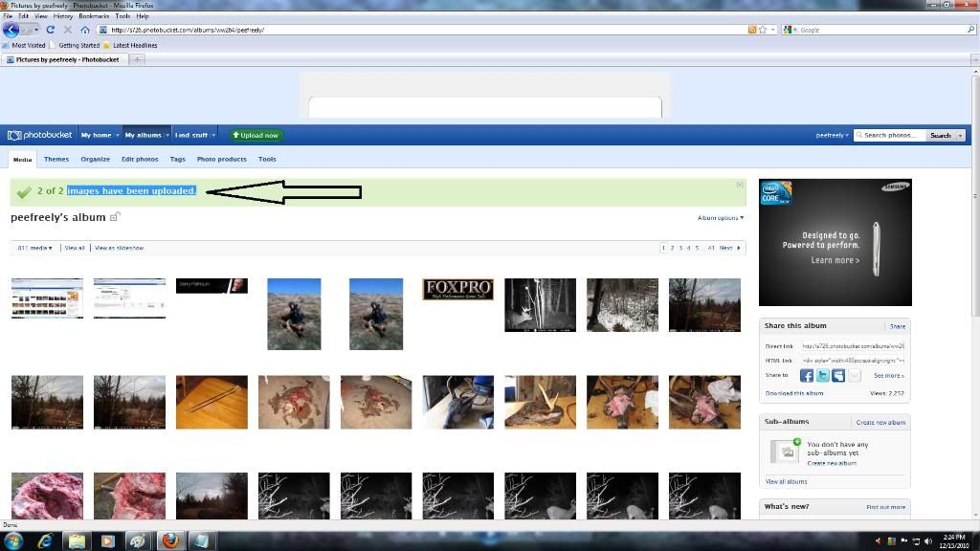This screenshot has height=551, width=980.
Task: Switch to the Organize tab
Action: [x=95, y=159]
